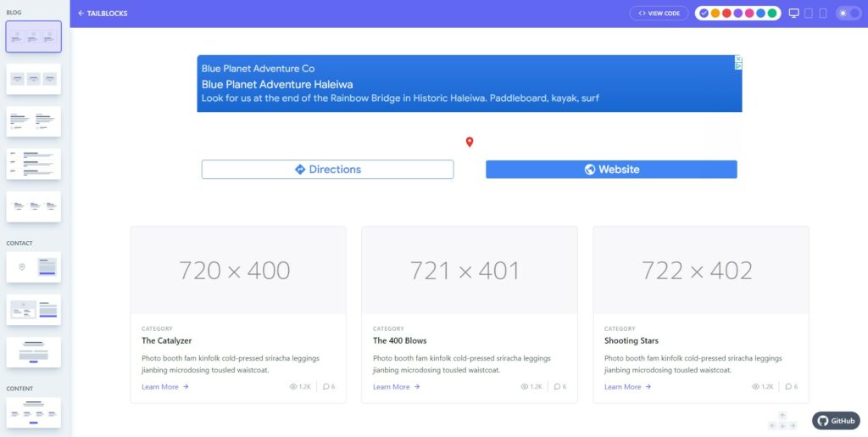
Task: Select the desktop preview icon
Action: pyautogui.click(x=793, y=14)
